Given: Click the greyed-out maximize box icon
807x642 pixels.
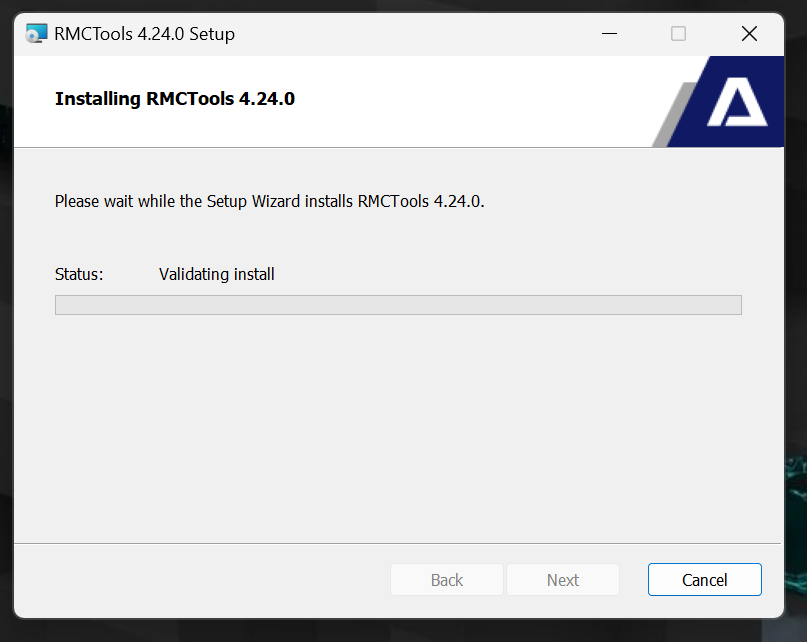Looking at the screenshot, I should click(x=678, y=33).
